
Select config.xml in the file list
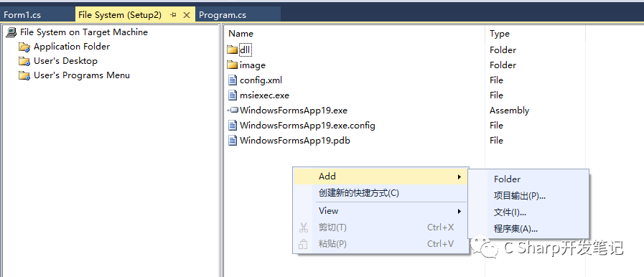(x=261, y=80)
